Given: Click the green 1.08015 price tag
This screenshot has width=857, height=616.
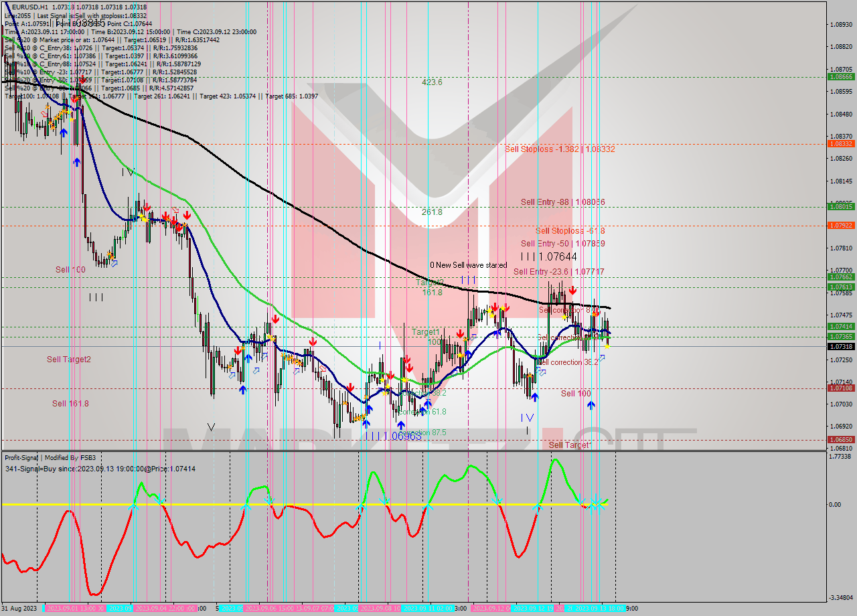Looking at the screenshot, I should point(841,207).
